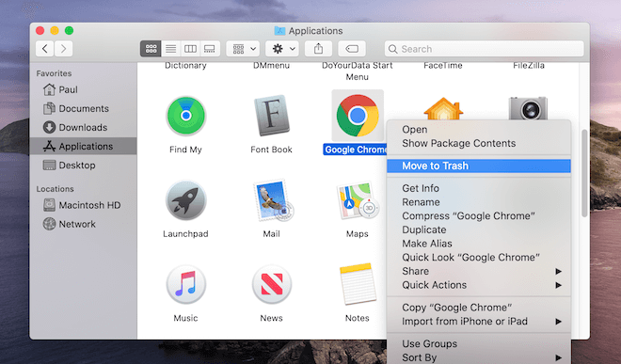
Task: Expand the Quick Actions submenu
Action: (x=479, y=285)
